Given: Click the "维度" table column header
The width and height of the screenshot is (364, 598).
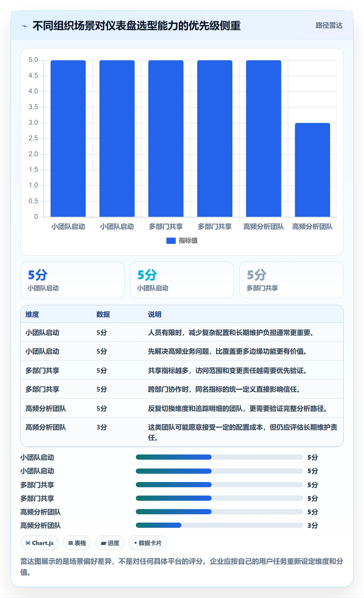Looking at the screenshot, I should tap(32, 314).
